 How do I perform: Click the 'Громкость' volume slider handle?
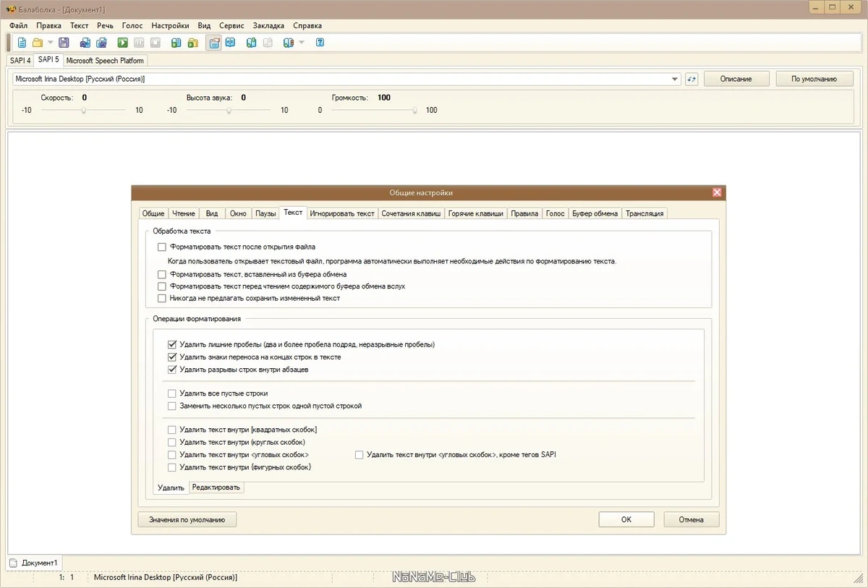click(x=415, y=111)
